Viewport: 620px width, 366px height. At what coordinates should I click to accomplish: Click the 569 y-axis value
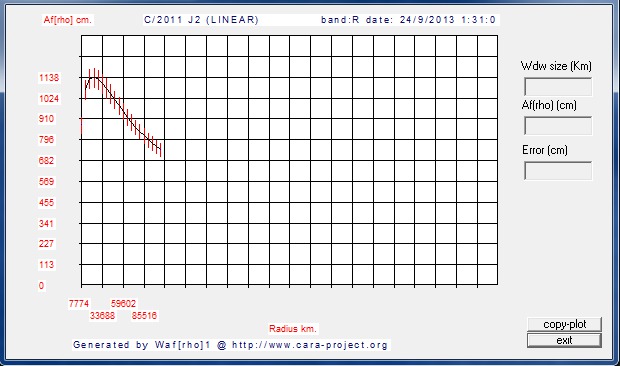(x=46, y=181)
